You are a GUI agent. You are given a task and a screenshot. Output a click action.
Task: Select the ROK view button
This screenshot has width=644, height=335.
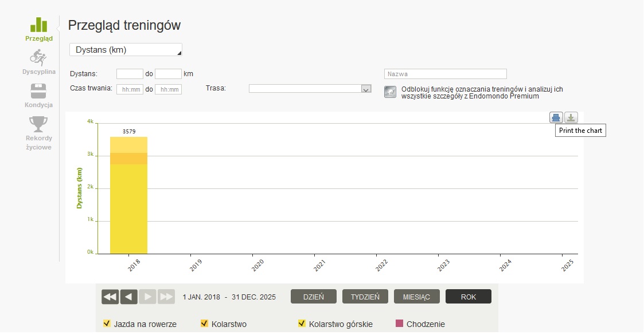pos(469,297)
